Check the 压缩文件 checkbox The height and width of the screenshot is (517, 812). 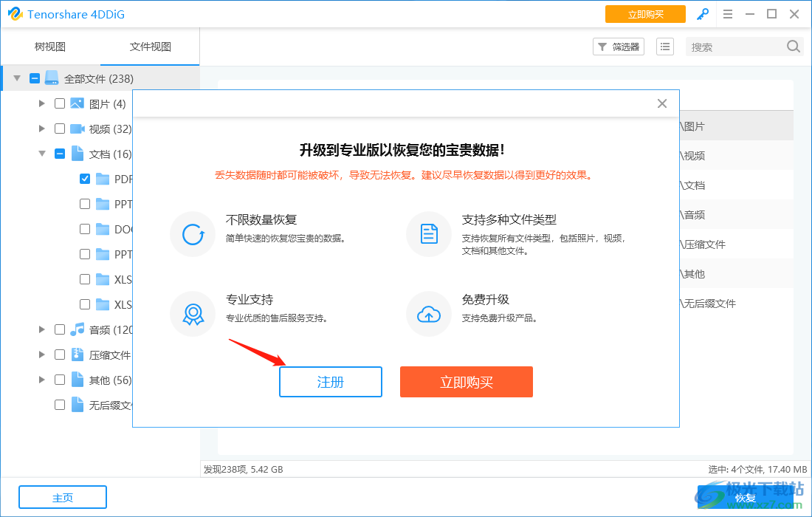(60, 355)
